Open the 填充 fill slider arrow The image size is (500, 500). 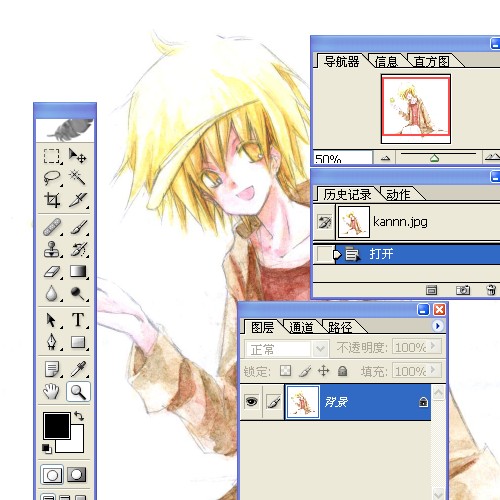[433, 369]
